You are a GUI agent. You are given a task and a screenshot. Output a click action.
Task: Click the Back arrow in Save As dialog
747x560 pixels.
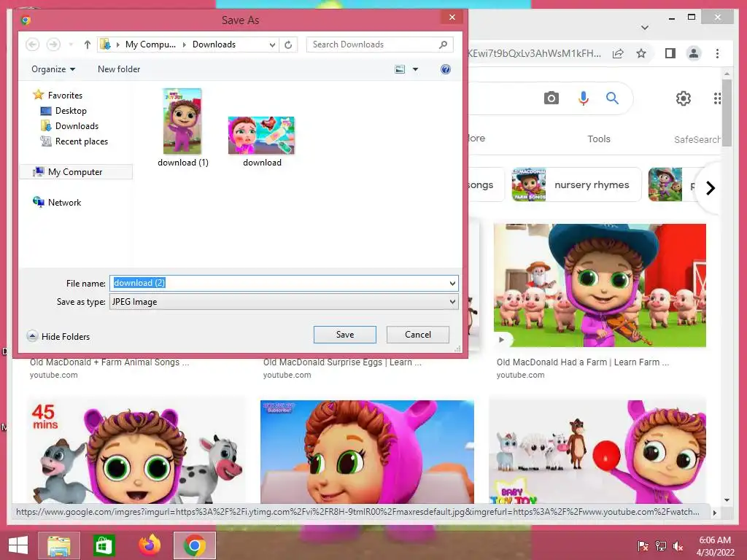[x=32, y=44]
